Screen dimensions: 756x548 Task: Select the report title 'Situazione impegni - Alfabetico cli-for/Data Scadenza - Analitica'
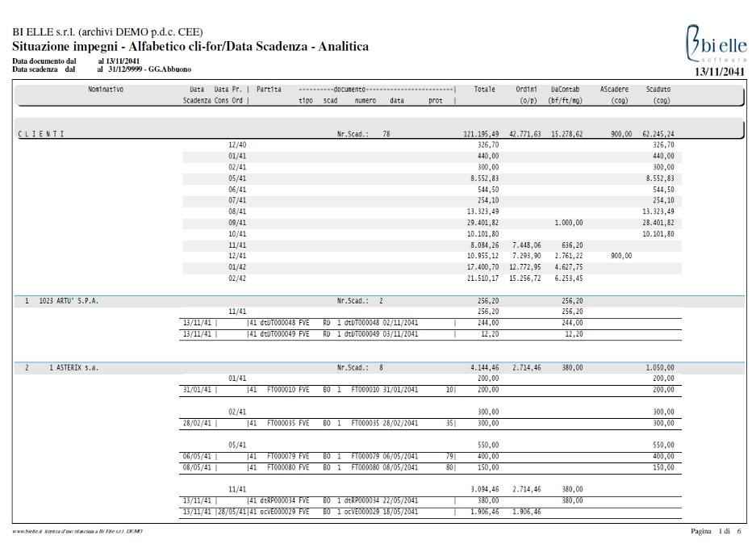pos(190,46)
